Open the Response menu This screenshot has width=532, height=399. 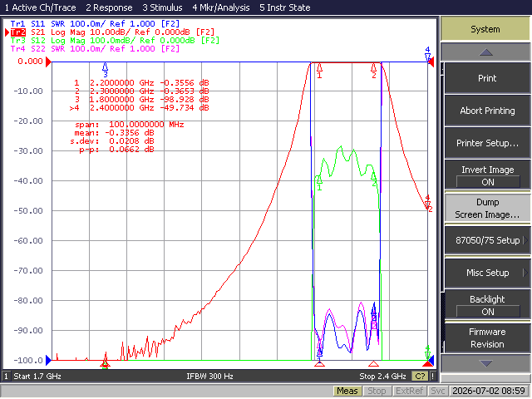[x=109, y=7]
